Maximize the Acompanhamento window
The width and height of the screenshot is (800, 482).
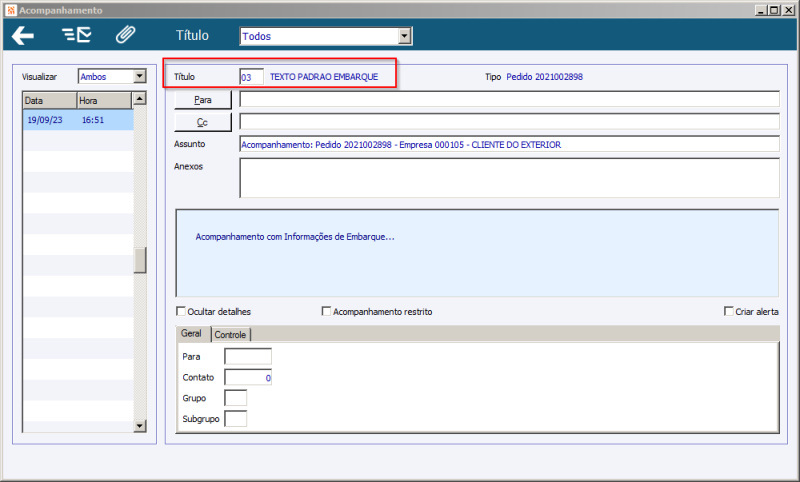click(774, 10)
